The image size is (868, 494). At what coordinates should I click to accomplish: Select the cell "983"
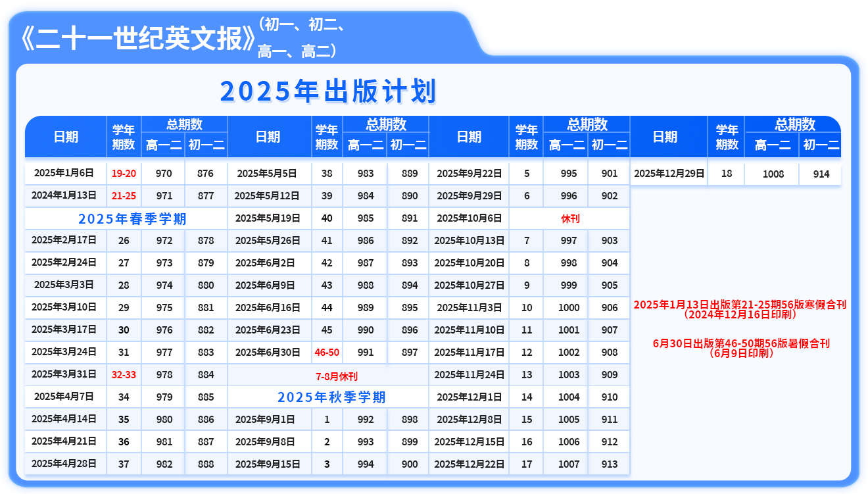365,174
